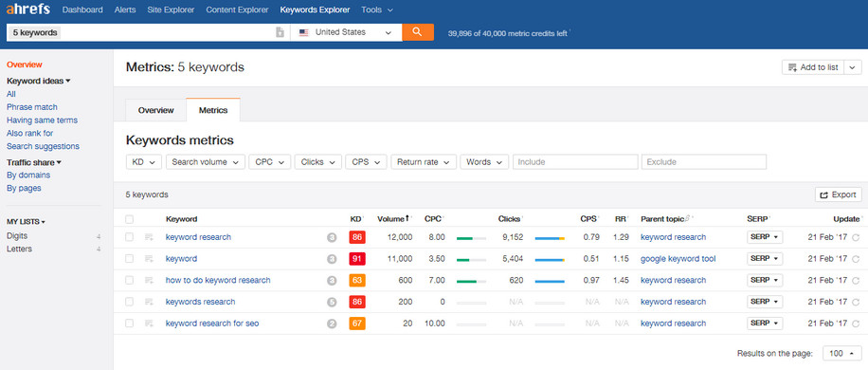Sort table by Volume column header

[x=393, y=219]
